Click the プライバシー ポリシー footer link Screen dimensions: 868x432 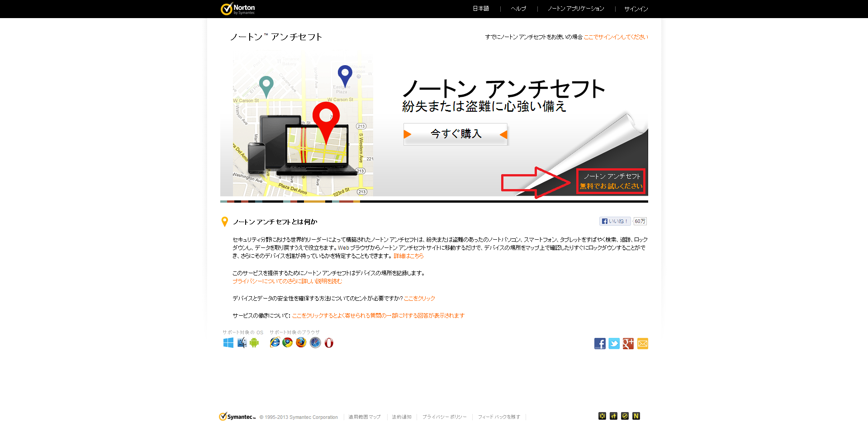[445, 417]
